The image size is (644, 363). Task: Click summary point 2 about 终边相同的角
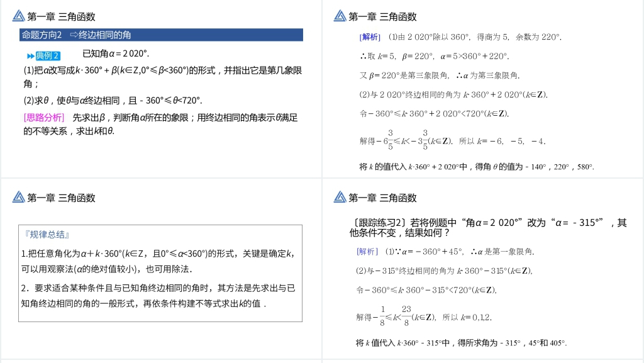158,296
